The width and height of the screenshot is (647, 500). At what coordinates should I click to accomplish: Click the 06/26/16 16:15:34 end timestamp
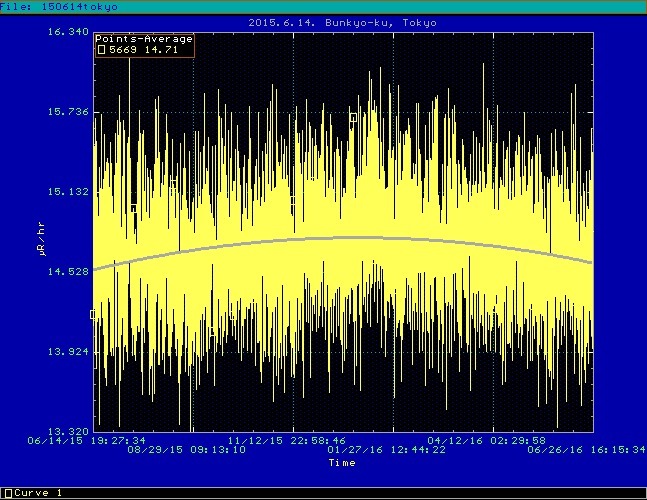(x=586, y=450)
